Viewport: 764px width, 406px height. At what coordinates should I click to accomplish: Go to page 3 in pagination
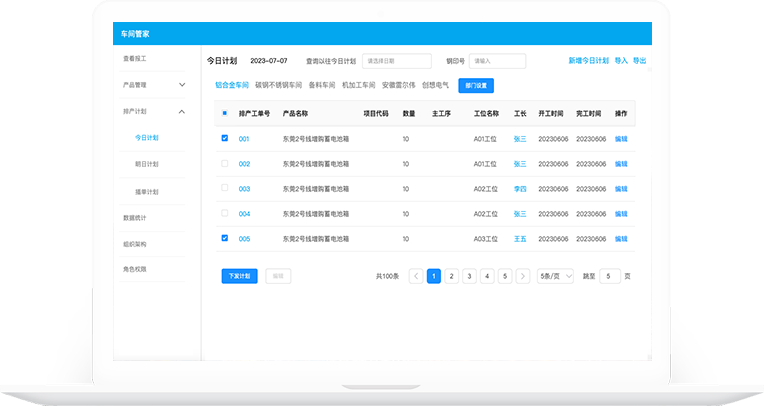coord(469,276)
